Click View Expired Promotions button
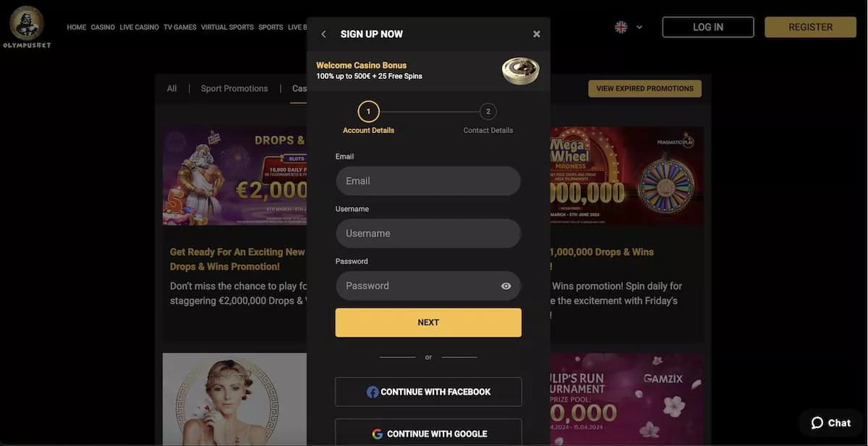Viewport: 868px width, 446px height. tap(644, 89)
